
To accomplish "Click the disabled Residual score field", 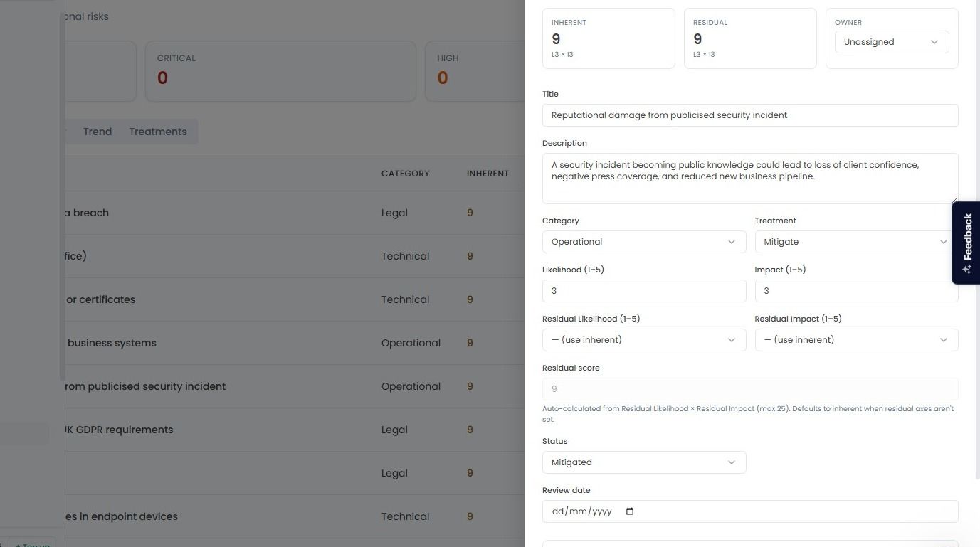I will click(x=750, y=389).
